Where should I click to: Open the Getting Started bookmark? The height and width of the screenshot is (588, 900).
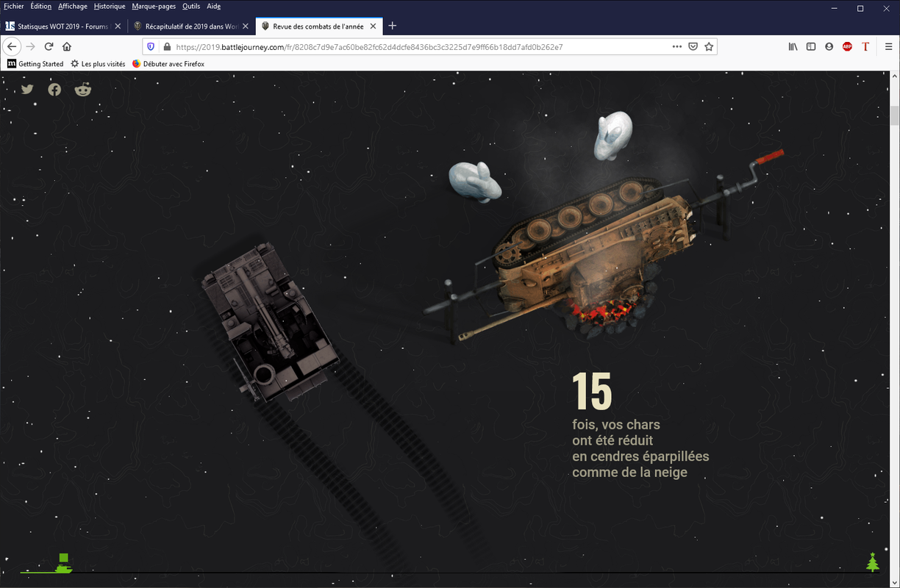click(x=35, y=64)
